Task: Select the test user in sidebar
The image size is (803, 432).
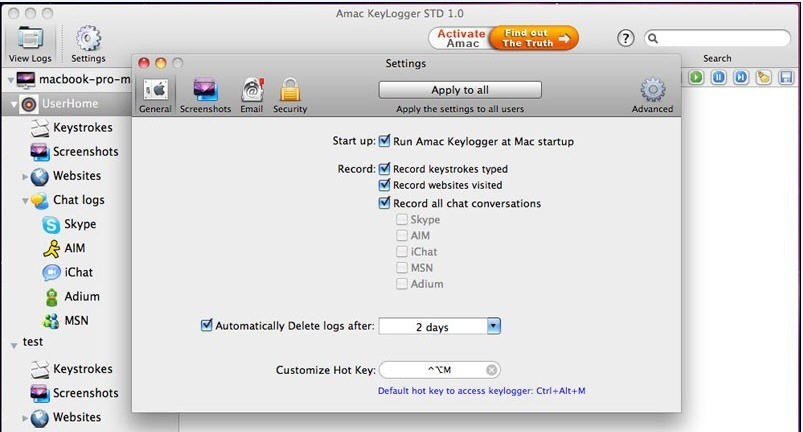Action: [33, 341]
